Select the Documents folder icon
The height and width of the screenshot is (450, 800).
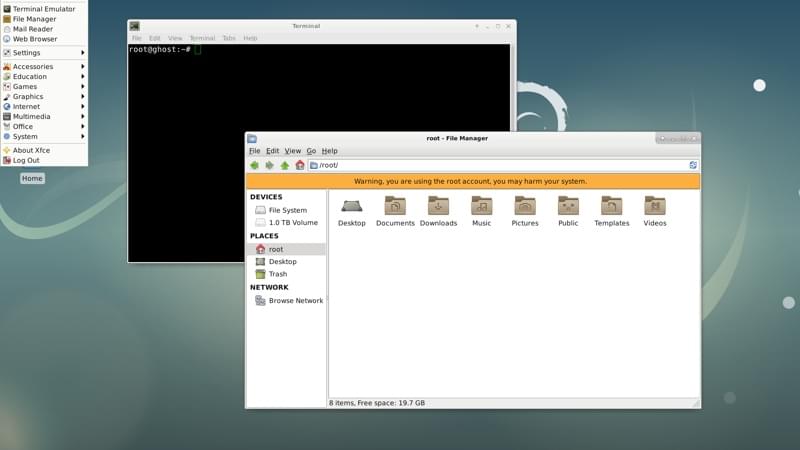coord(395,212)
